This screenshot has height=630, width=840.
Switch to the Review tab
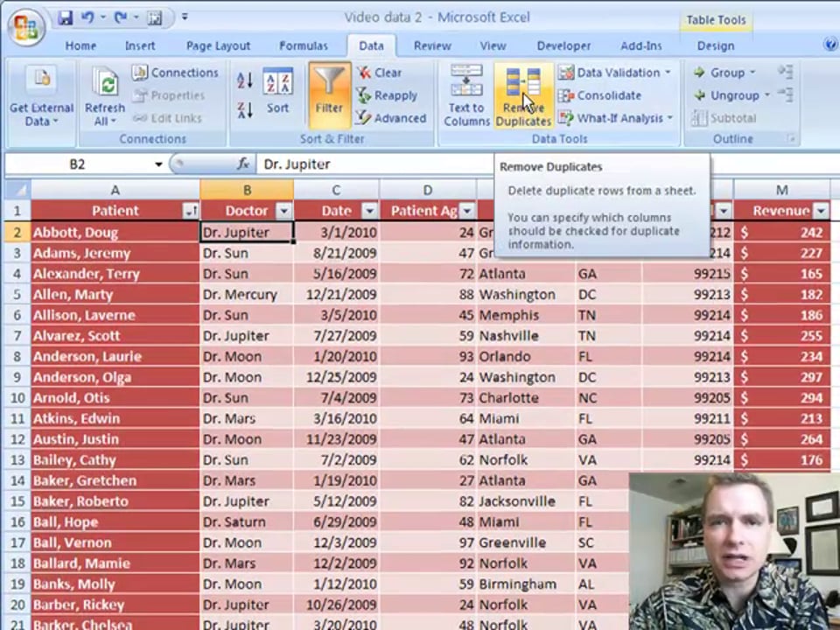[x=432, y=46]
